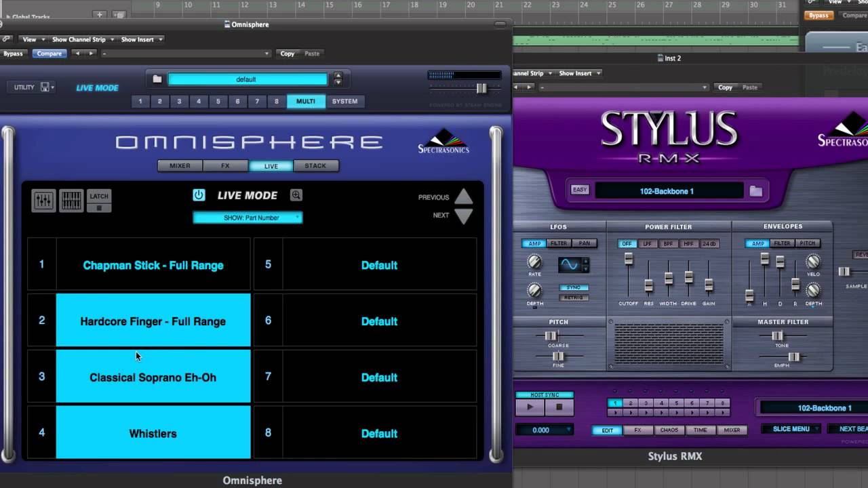Click Copy in the Inst 2 window
868x488 pixels.
click(x=726, y=87)
